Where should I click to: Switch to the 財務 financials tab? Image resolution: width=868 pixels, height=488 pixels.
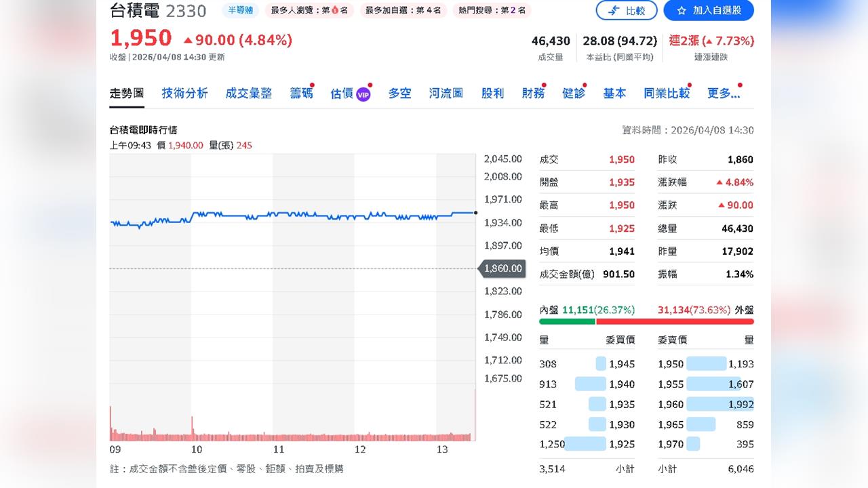533,94
